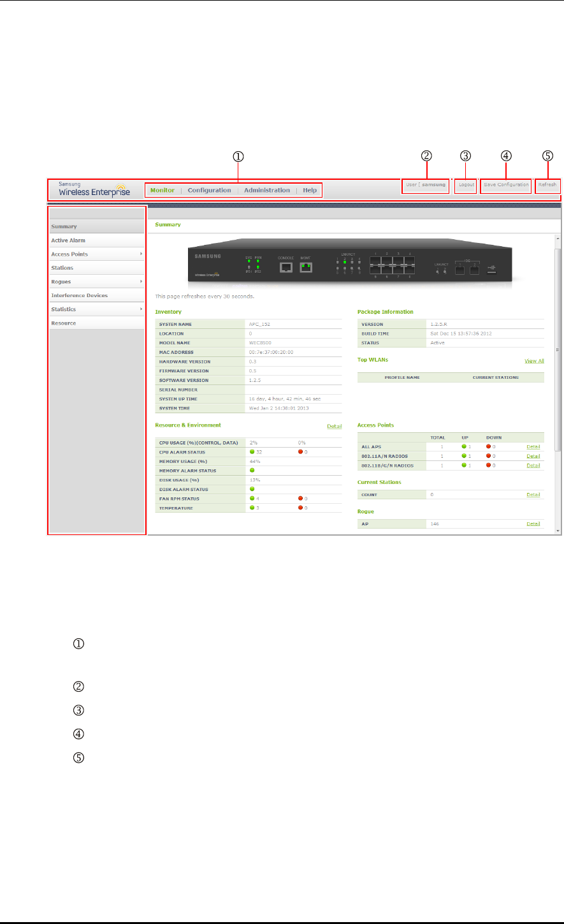Click red CPU alarm status indicator
The image size is (564, 924).
pyautogui.click(x=301, y=451)
